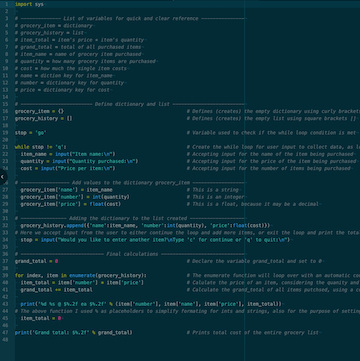
Task: Click the 'cost = input("Price per item:\n")' line
Action: pos(68,168)
